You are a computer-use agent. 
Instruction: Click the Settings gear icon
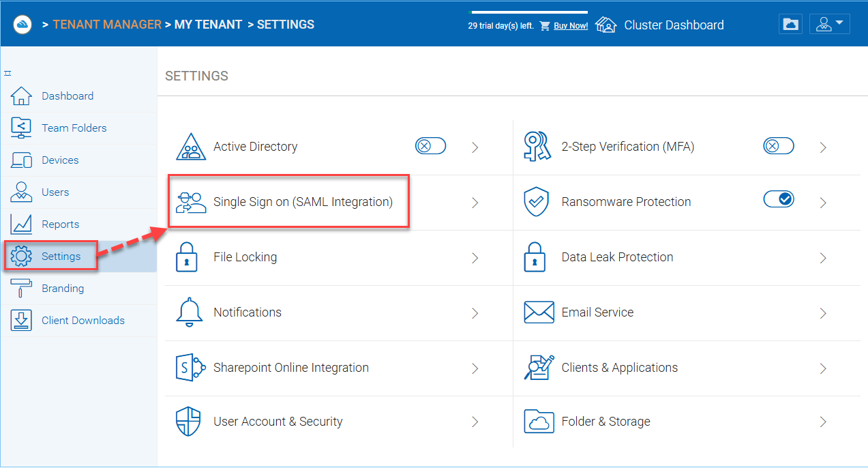pyautogui.click(x=22, y=257)
